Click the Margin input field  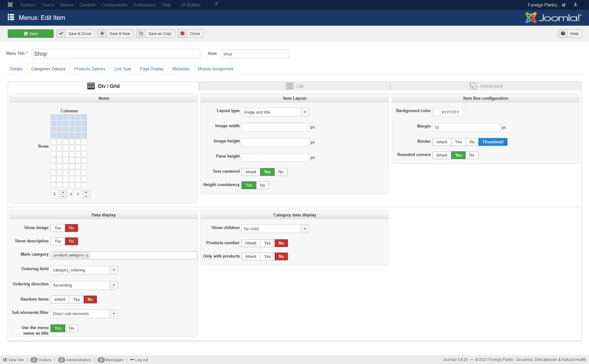tap(466, 128)
